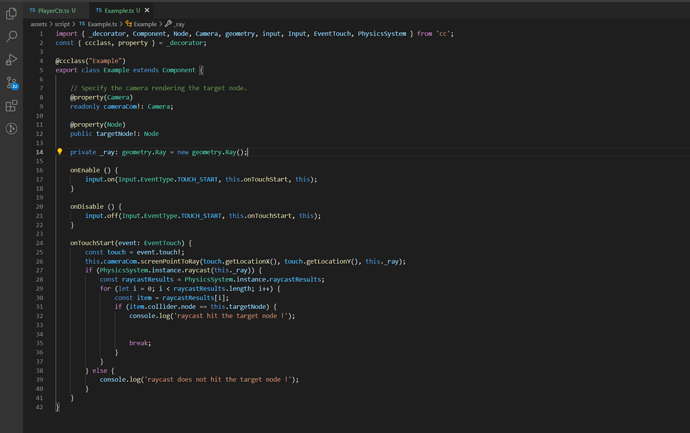The image size is (690, 433).
Task: Open the Extensions view
Action: click(x=11, y=106)
